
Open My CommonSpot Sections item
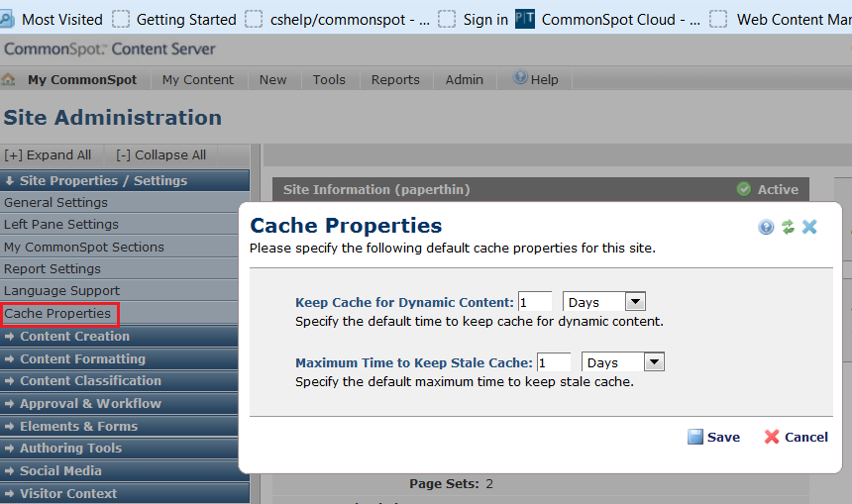83,248
